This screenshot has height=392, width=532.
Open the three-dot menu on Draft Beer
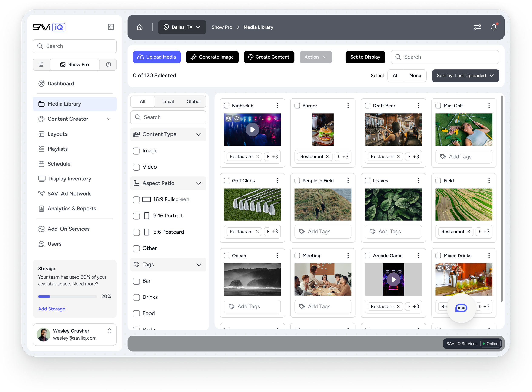click(x=418, y=106)
